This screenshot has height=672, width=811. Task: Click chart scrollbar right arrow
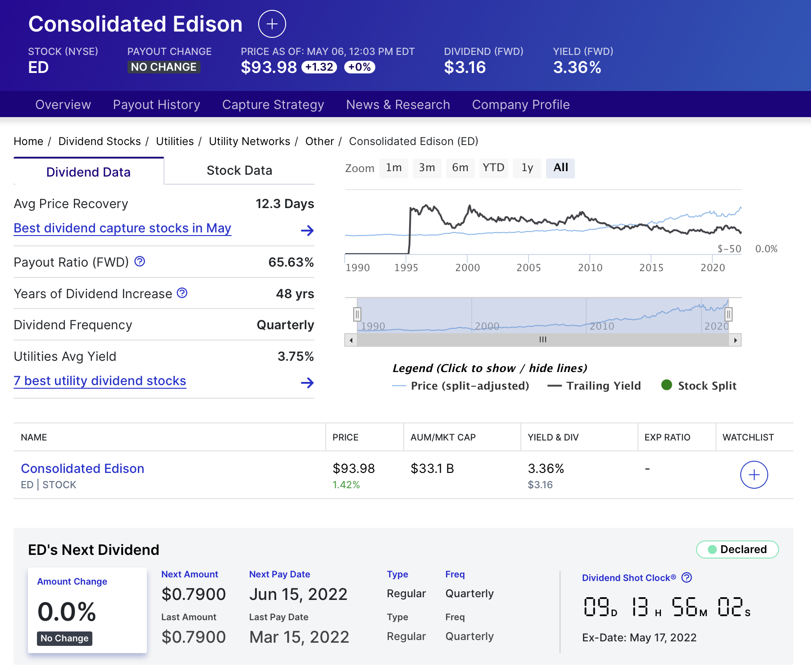tap(735, 340)
